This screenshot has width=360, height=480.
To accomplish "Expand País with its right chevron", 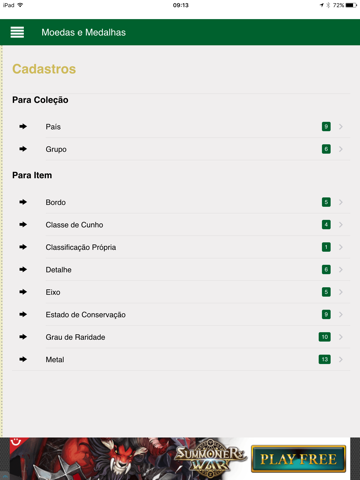I will pos(341,127).
